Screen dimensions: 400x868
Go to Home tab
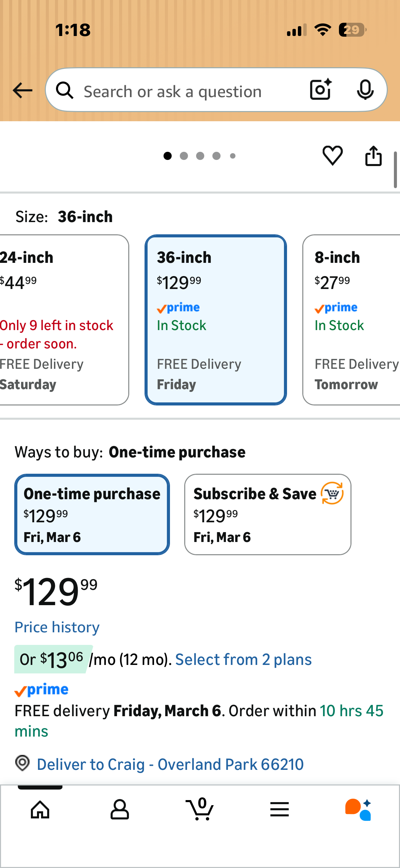[x=40, y=810]
